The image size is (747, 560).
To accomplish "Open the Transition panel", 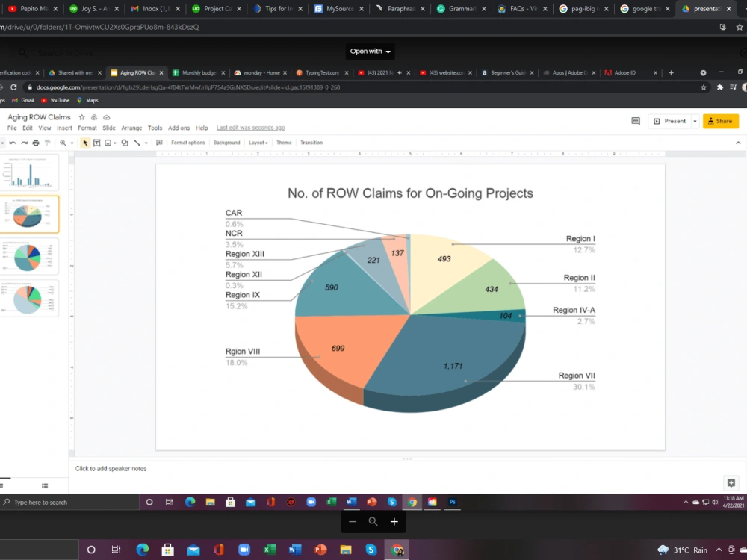I will pos(311,143).
